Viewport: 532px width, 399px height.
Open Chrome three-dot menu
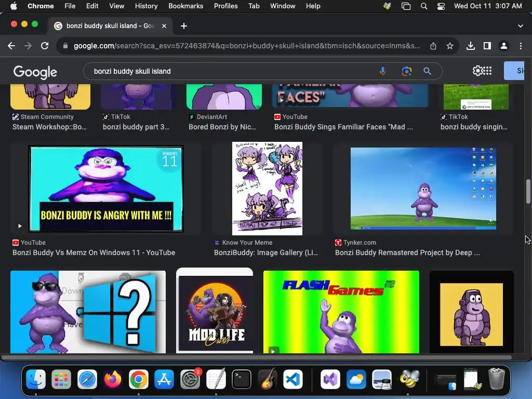point(521,46)
